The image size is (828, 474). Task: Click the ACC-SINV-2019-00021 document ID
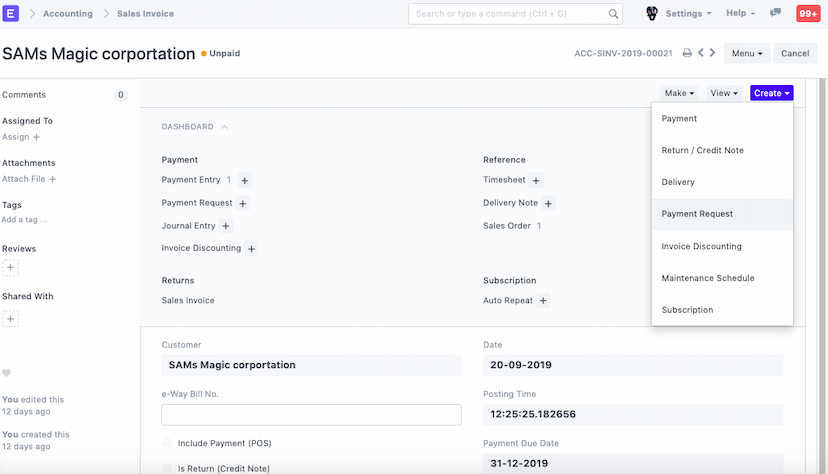[x=623, y=53]
